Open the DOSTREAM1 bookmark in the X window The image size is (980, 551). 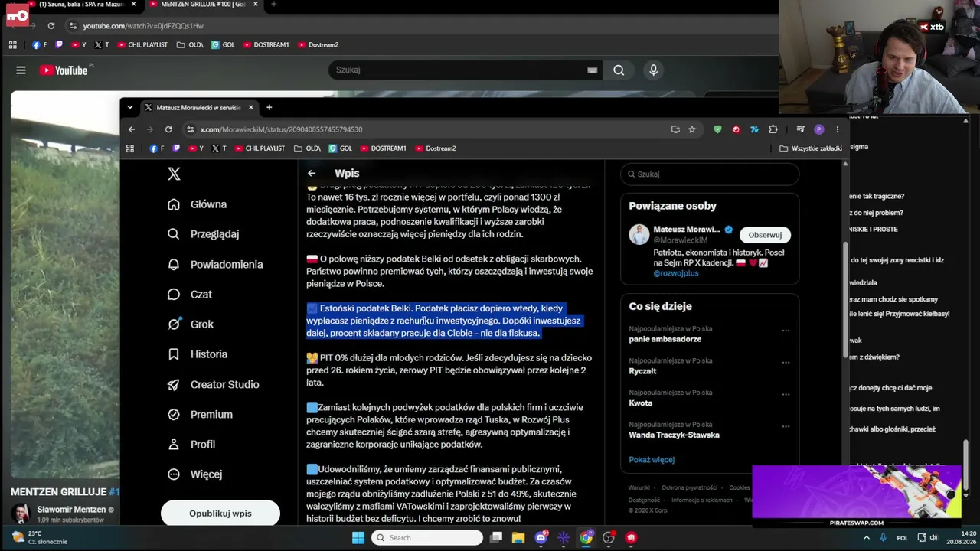tap(384, 148)
